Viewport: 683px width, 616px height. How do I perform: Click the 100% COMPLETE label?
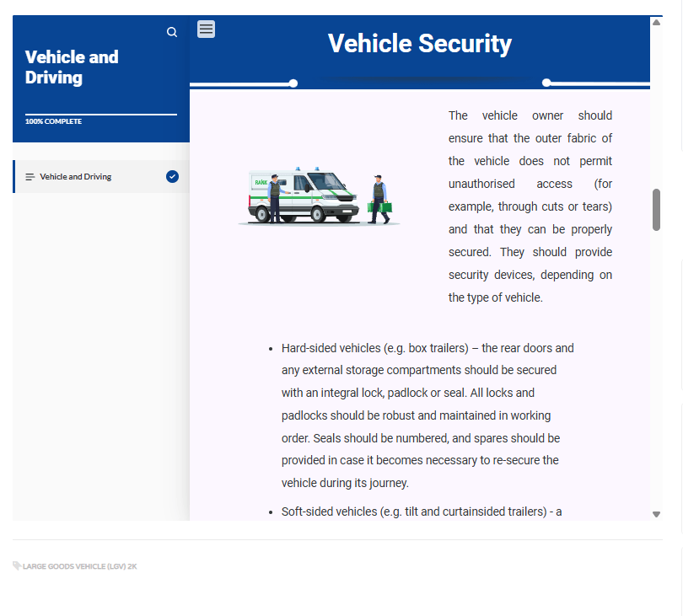coord(53,122)
